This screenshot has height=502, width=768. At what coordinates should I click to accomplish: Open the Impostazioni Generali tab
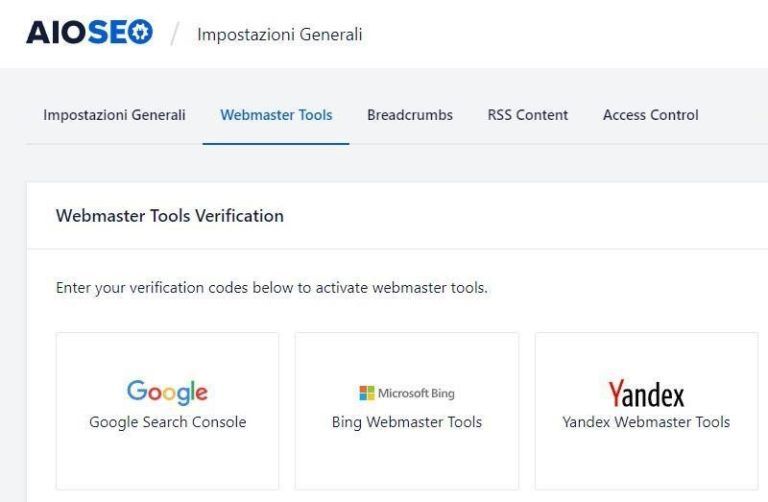(114, 115)
